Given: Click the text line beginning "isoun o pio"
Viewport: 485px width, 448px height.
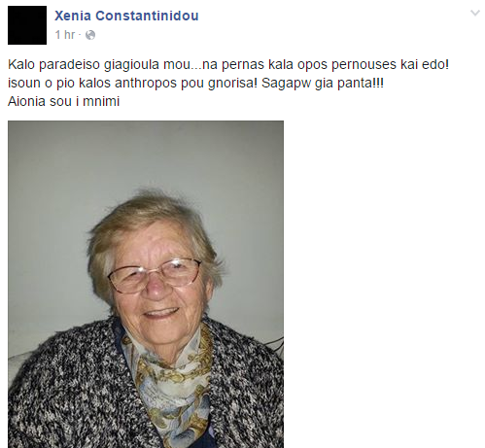Looking at the screenshot, I should (x=195, y=83).
